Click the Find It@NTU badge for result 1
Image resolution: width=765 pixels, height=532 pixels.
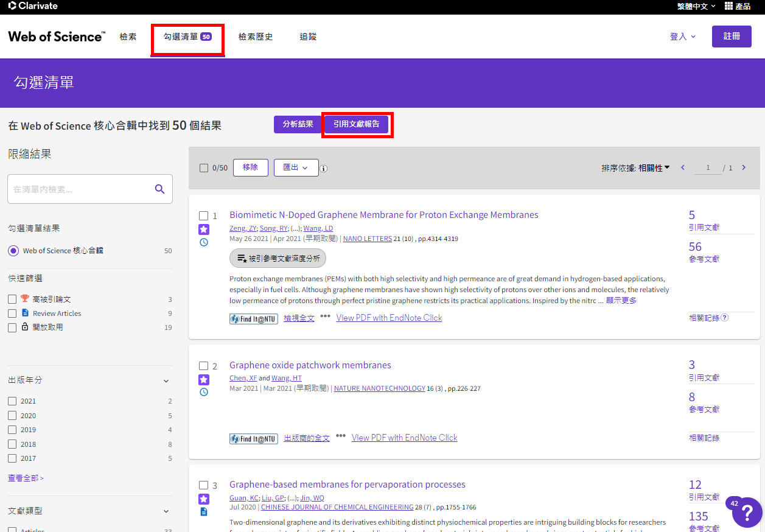[x=254, y=318]
